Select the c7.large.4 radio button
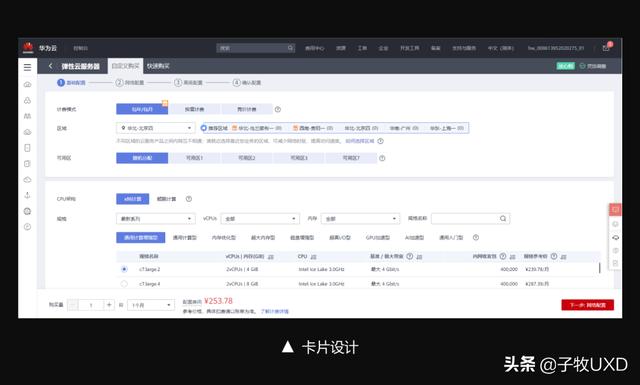Viewport: 640px width, 385px height. [x=124, y=284]
